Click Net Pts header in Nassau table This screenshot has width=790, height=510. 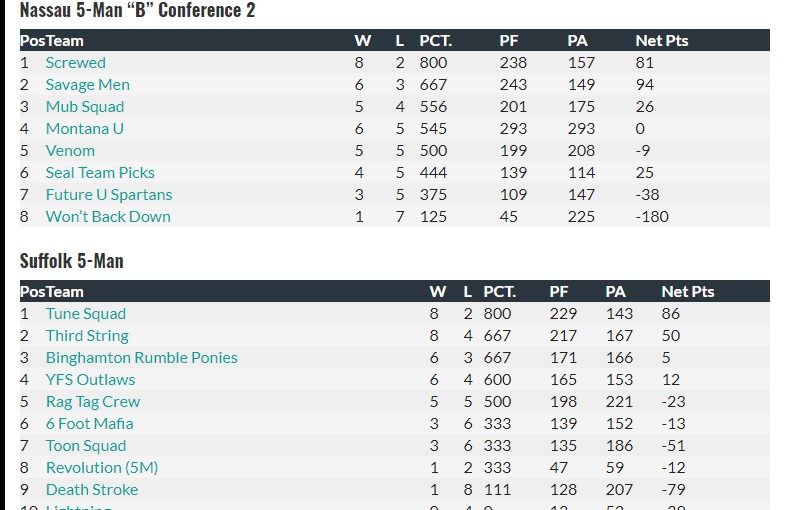tap(662, 40)
